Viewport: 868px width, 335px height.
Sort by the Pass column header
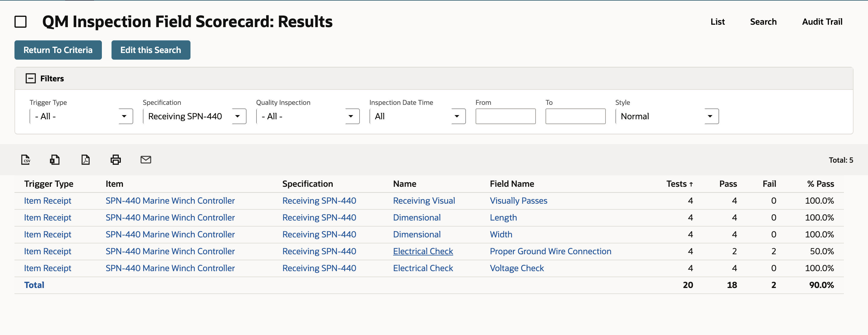[728, 184]
